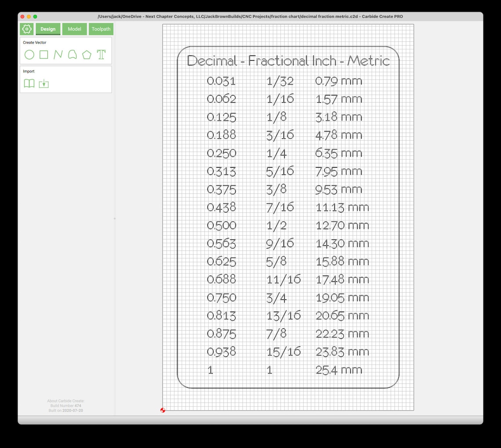Screen dimensions: 501x448
Task: Open the Import file tool
Action: point(44,84)
